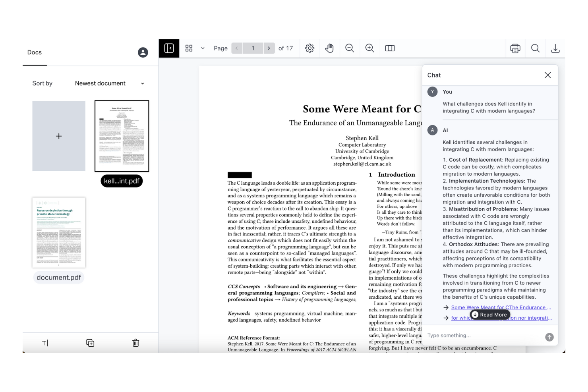Collapse the document thumbnails sidebar
This screenshot has width=588, height=392.
click(169, 48)
